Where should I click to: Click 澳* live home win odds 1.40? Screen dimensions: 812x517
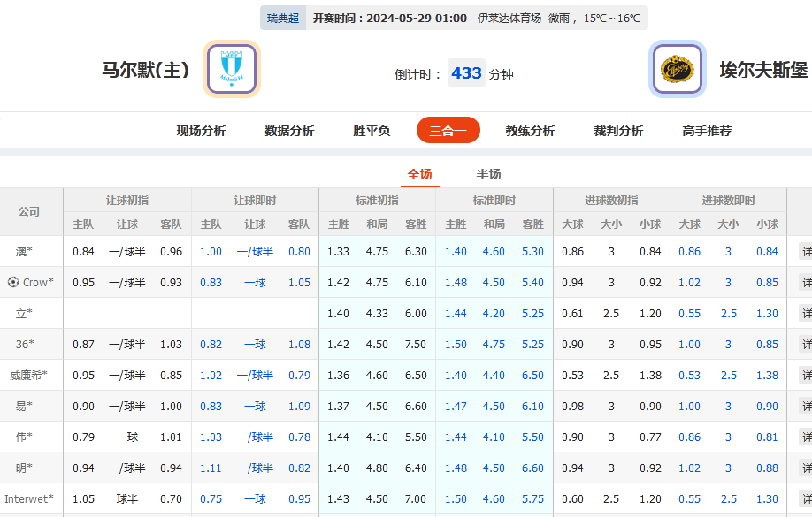click(456, 252)
